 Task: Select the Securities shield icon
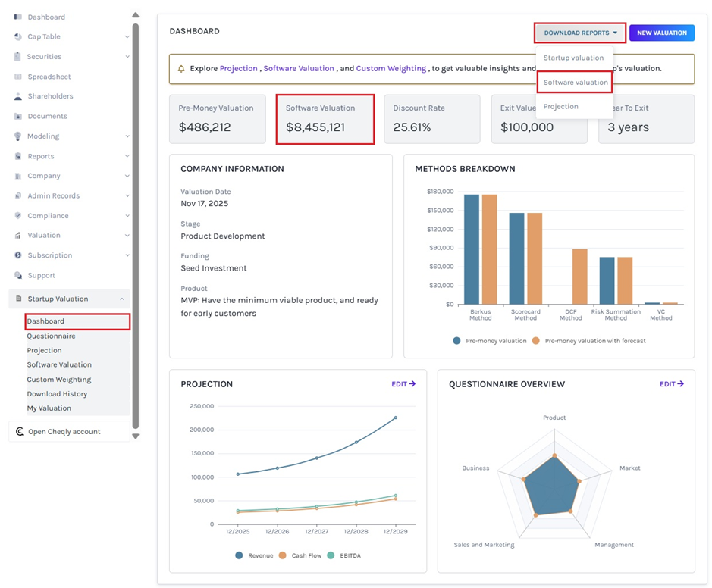click(17, 56)
